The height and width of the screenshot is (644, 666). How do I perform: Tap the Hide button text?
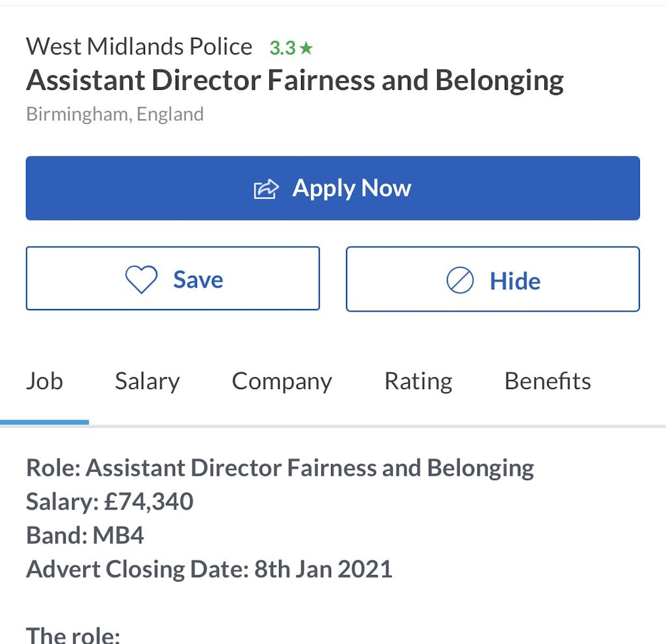coord(514,281)
